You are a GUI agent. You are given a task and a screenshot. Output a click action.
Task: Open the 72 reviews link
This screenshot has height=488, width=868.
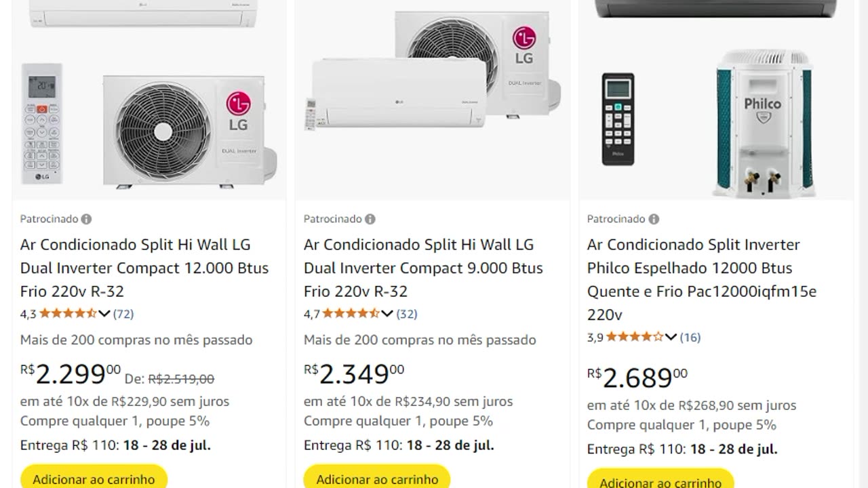coord(123,314)
